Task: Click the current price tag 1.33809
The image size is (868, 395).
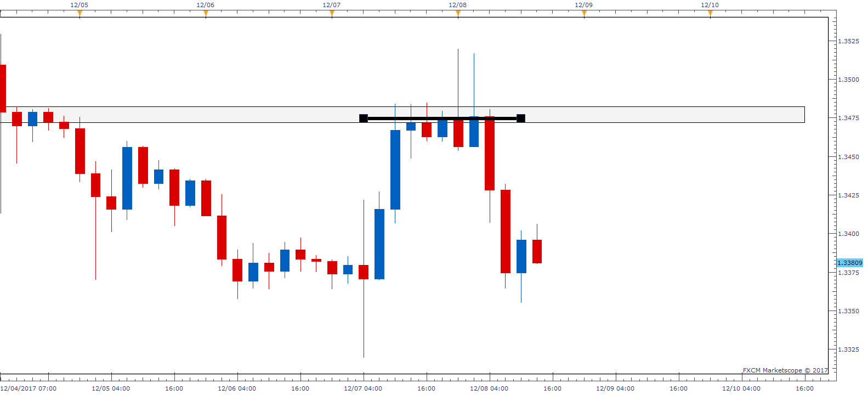Action: (x=849, y=263)
